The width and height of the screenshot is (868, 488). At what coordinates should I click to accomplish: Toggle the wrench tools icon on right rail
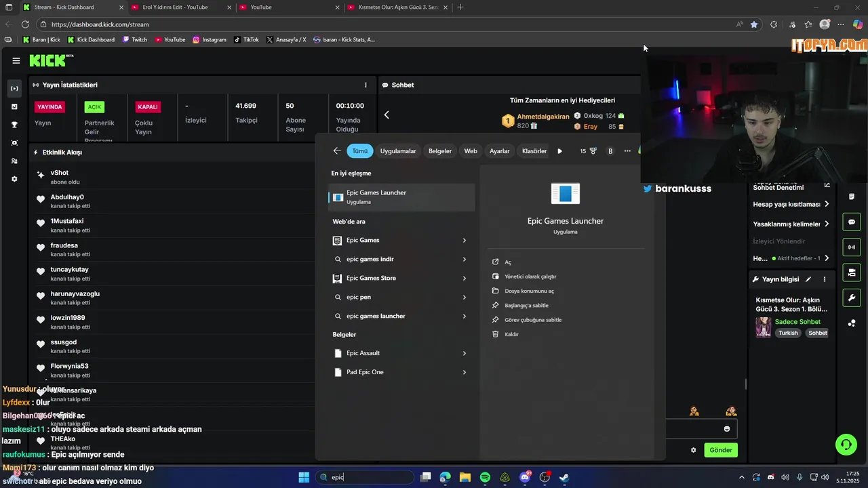[x=852, y=298]
